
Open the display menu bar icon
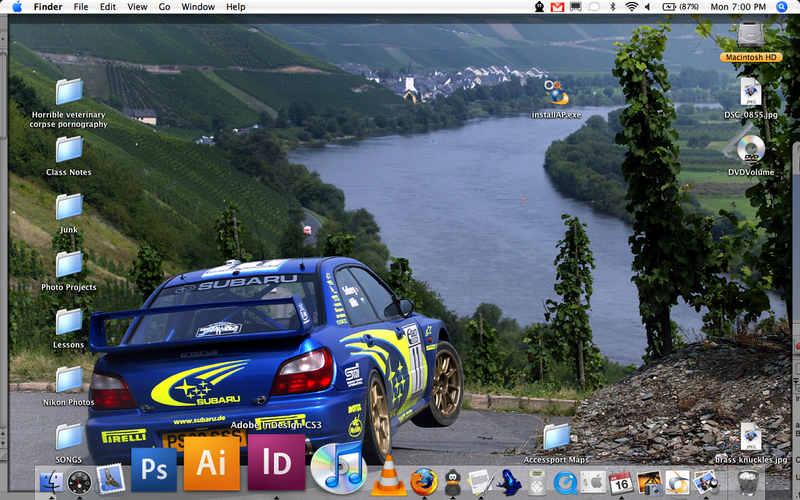click(x=576, y=7)
